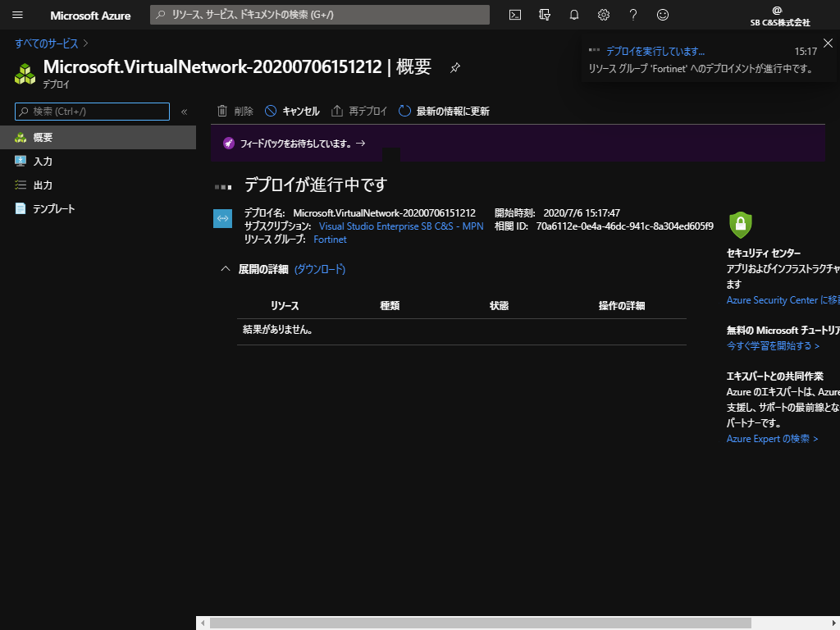
Task: Open the Fortinet resource group link
Action: pyautogui.click(x=330, y=240)
